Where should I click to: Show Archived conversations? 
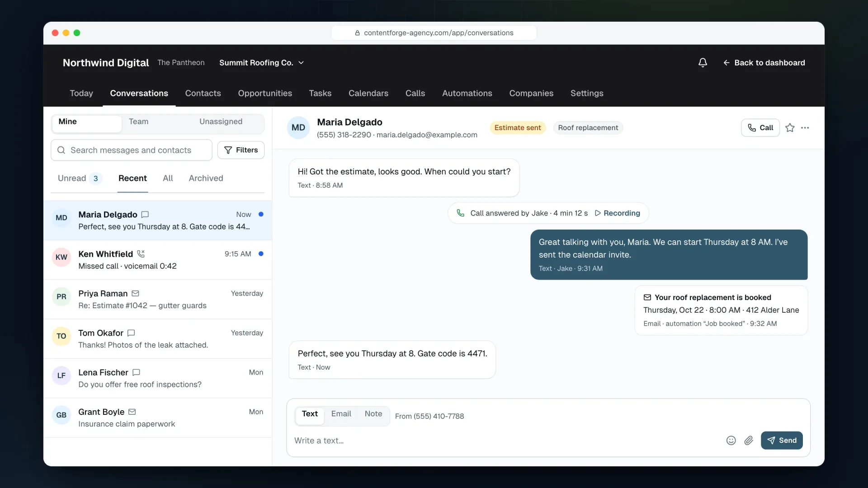point(206,178)
